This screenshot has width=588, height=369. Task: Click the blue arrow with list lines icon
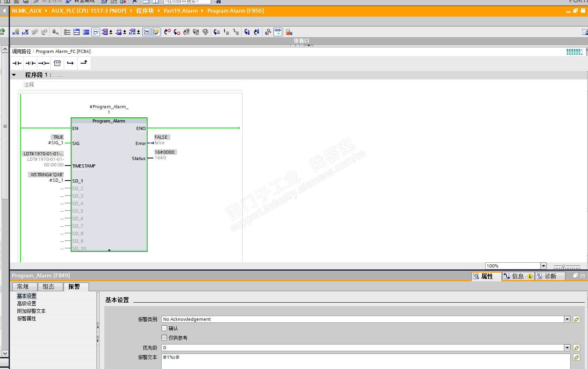217,32
